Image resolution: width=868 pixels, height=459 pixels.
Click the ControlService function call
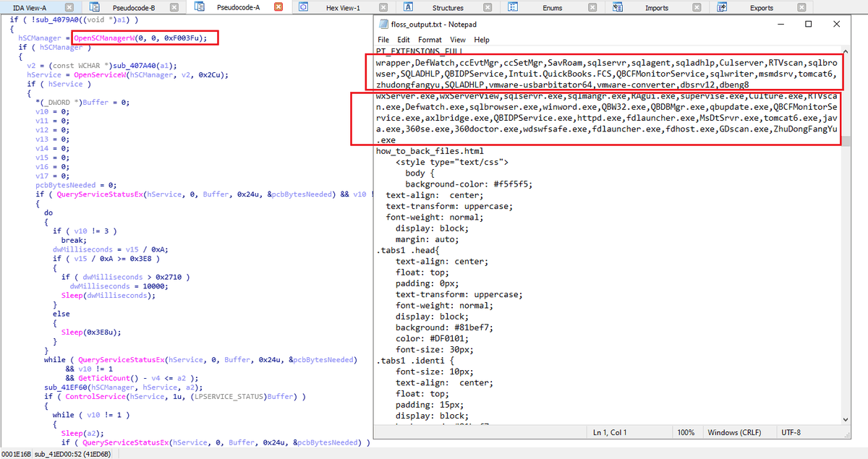(x=94, y=397)
